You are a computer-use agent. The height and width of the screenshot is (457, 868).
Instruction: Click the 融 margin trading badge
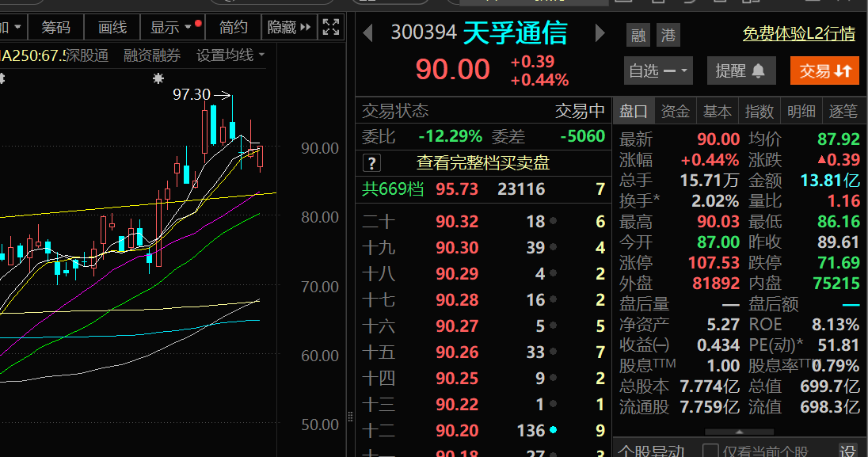(x=638, y=36)
